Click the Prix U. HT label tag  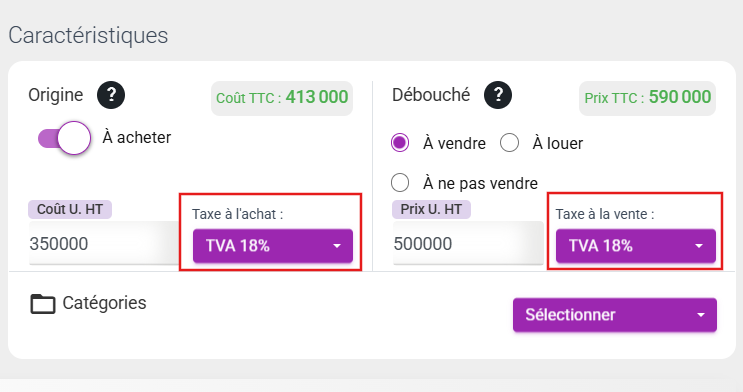coord(431,210)
